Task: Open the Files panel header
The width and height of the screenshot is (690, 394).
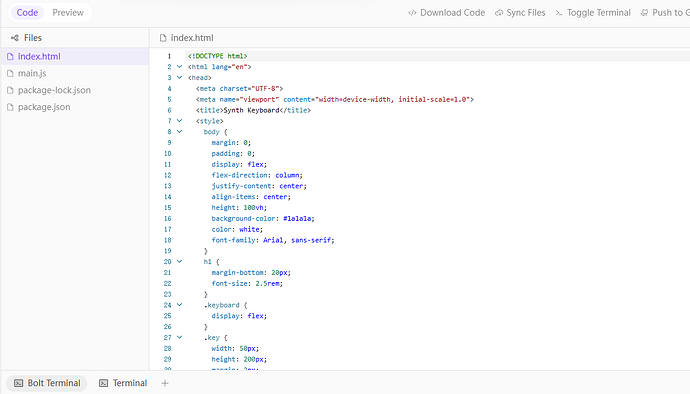Action: click(26, 38)
